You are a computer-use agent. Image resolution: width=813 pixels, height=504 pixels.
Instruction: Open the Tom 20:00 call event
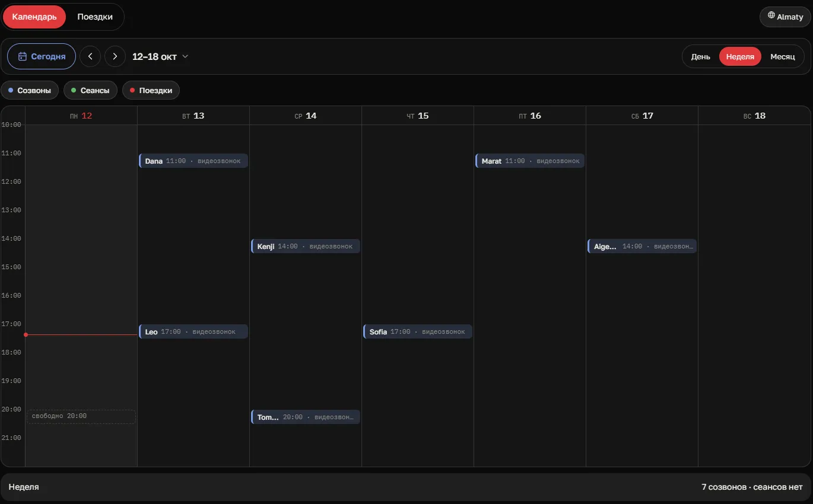[x=306, y=417]
